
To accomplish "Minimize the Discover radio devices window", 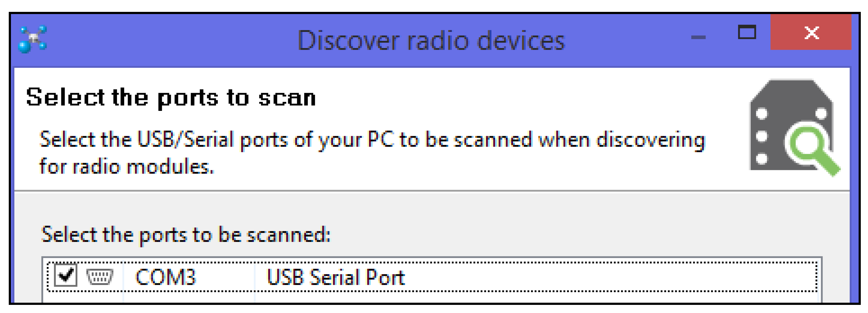I will (698, 37).
